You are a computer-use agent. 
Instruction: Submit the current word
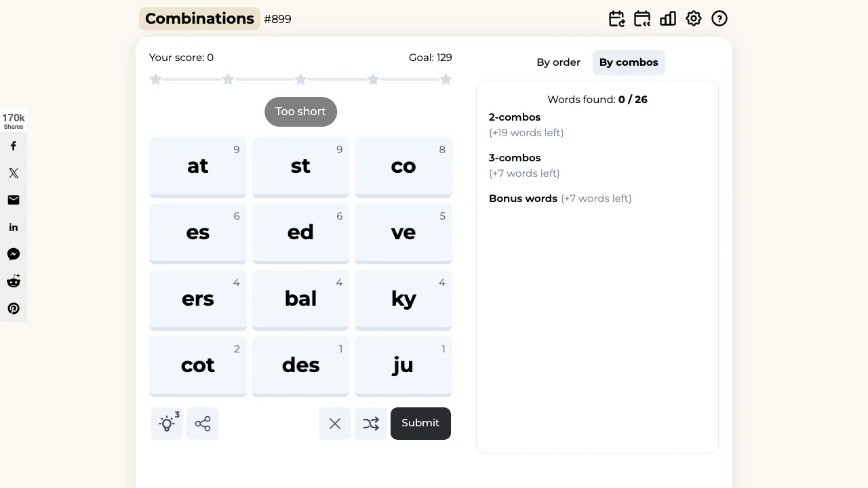tap(420, 424)
